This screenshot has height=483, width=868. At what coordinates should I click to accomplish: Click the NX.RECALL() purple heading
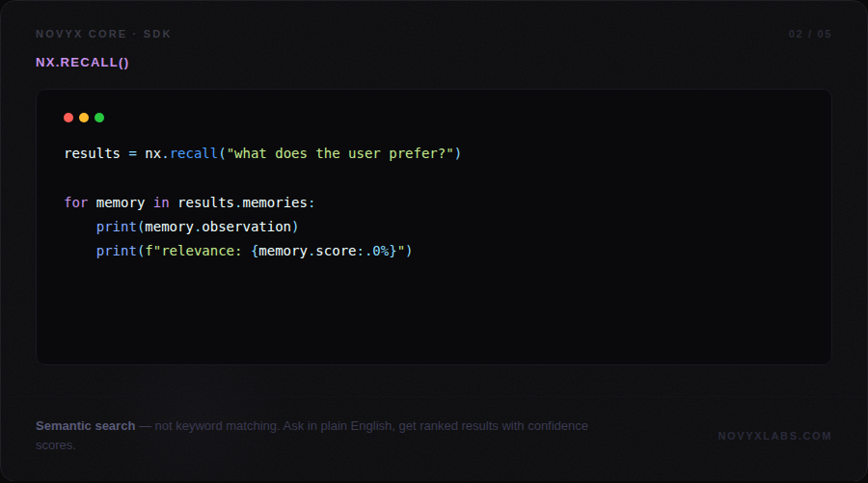pos(82,63)
